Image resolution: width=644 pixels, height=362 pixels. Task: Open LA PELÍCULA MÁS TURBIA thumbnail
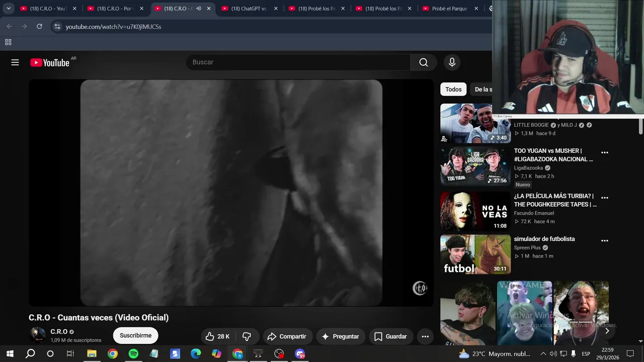pyautogui.click(x=475, y=211)
